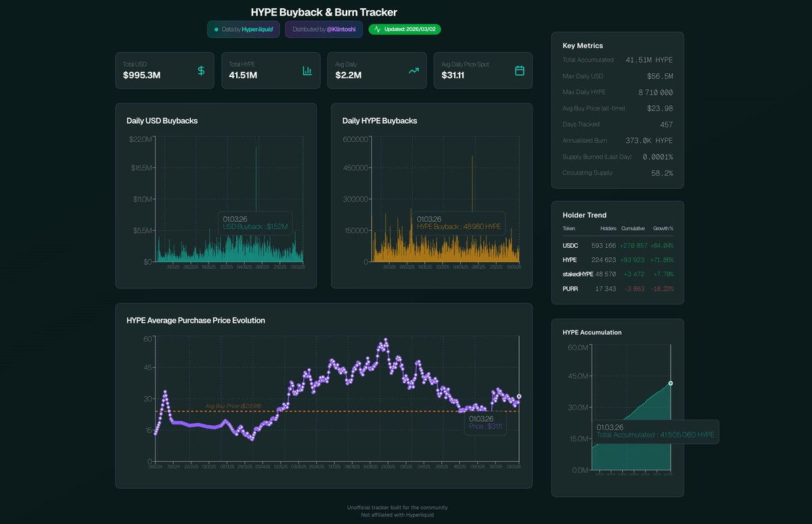Select the $2.2M Avg Daily value
Image resolution: width=812 pixels, height=524 pixels.
click(348, 75)
